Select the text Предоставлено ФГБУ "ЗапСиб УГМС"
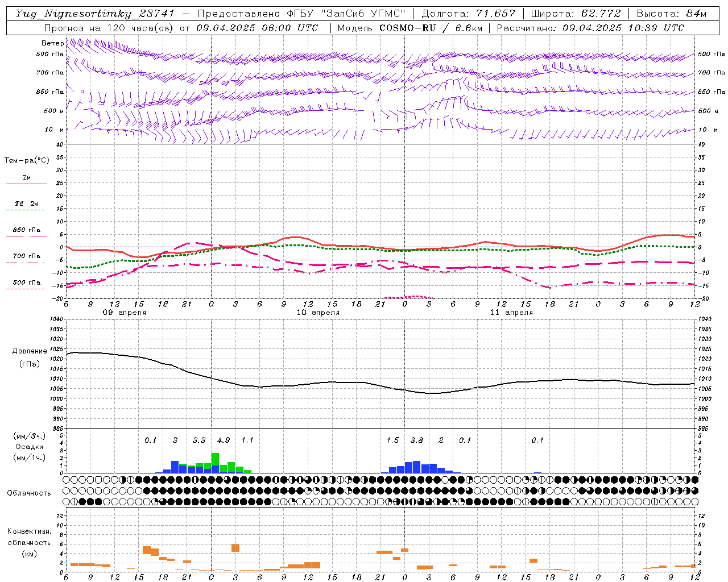 pyautogui.click(x=302, y=14)
